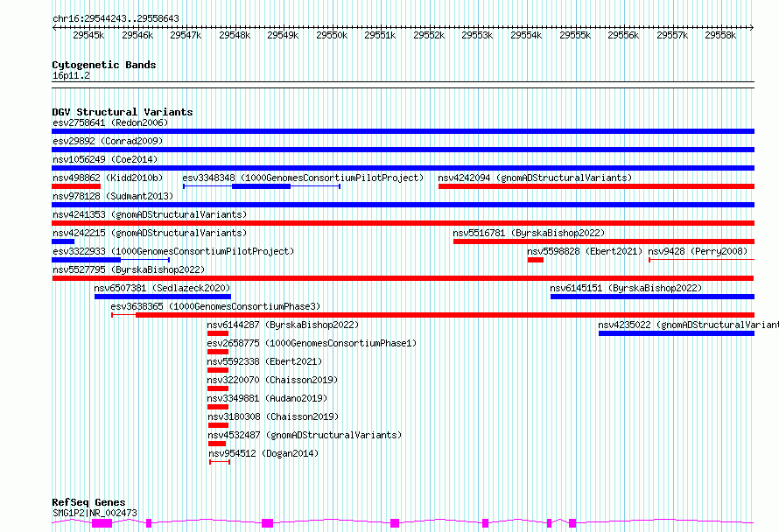Open the nsv978128 (Sudmant2013) label
The image size is (779, 532).
point(113,196)
